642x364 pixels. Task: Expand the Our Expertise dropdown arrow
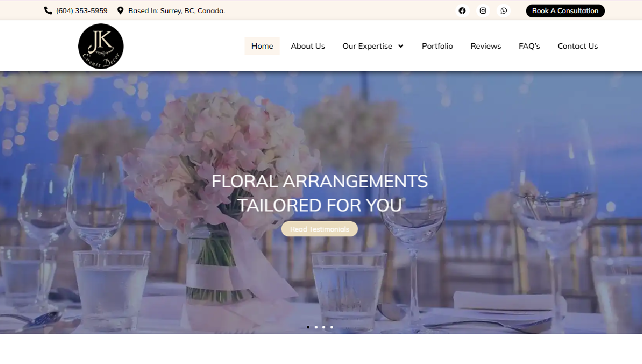point(401,46)
